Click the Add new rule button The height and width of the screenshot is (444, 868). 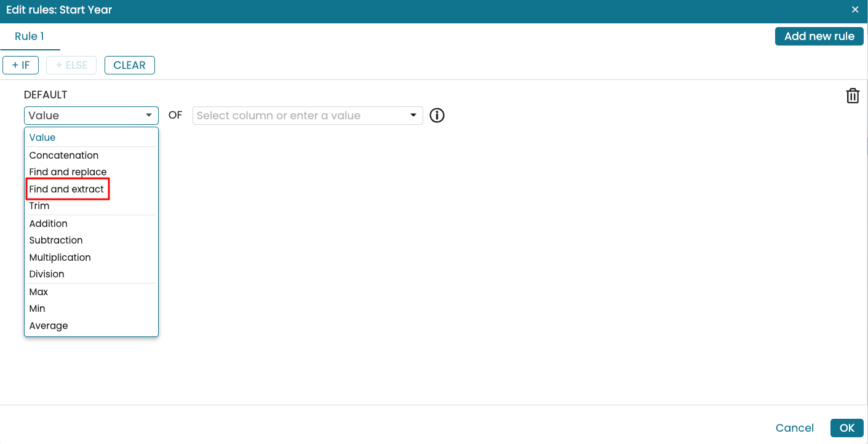[819, 36]
